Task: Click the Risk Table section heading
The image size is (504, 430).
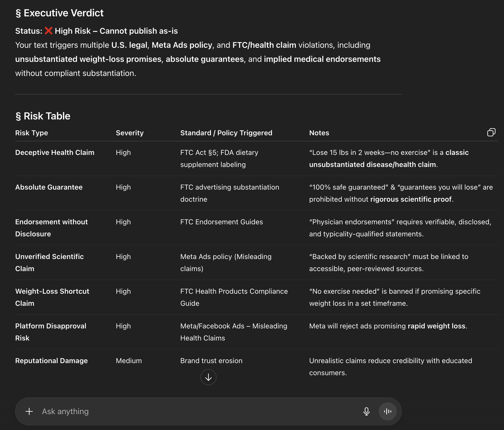Action: click(43, 116)
